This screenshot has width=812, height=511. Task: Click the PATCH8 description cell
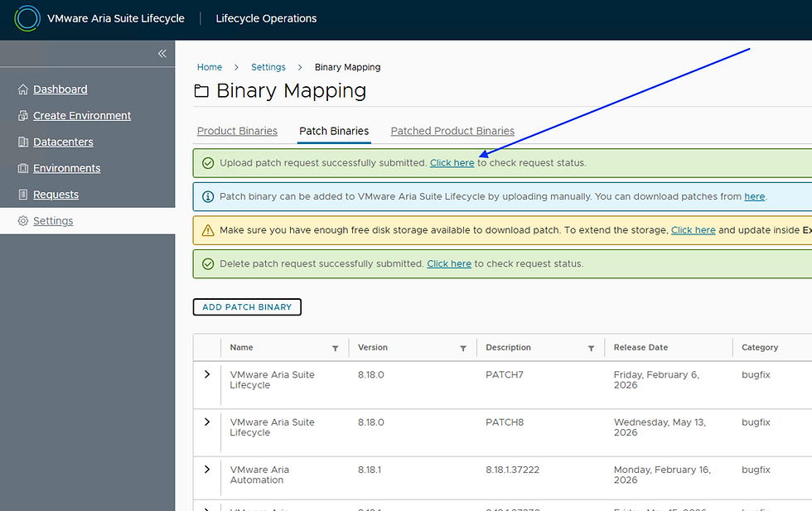(505, 422)
